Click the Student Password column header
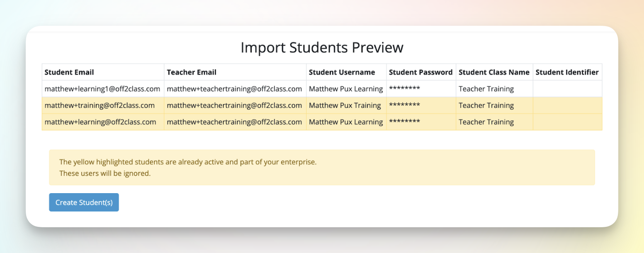 point(420,72)
